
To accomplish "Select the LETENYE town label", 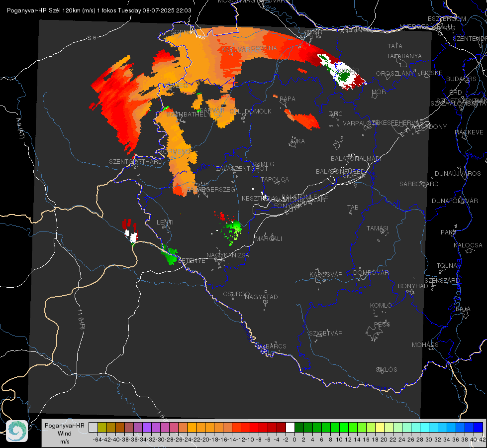I will click(192, 261).
